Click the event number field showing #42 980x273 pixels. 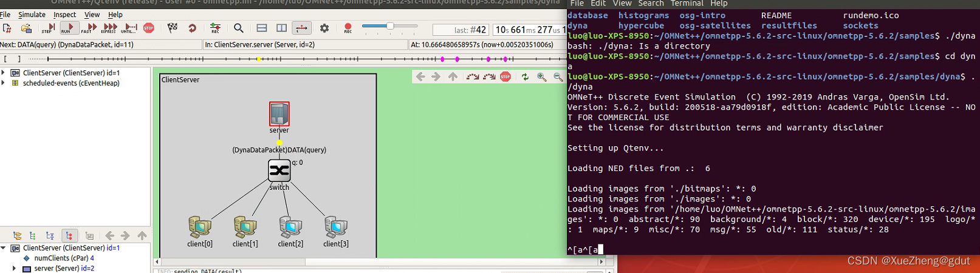click(461, 30)
